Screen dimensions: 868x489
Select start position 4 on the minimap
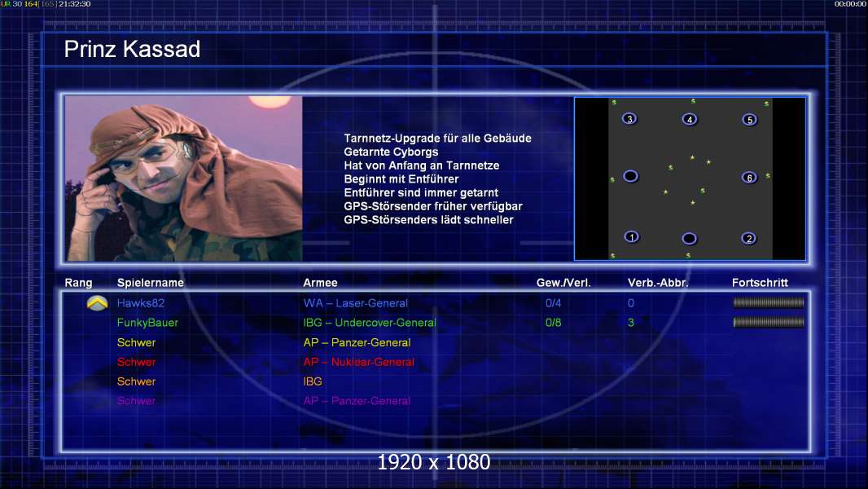[689, 120]
